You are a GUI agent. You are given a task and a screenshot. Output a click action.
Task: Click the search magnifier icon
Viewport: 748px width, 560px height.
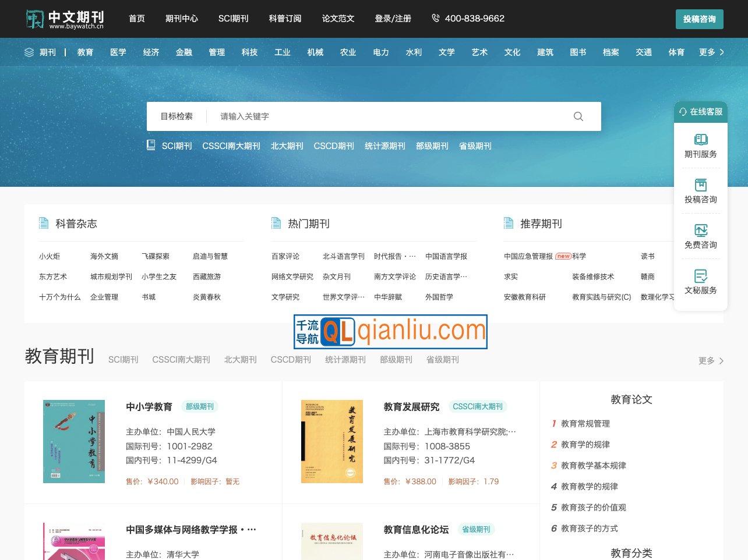578,116
